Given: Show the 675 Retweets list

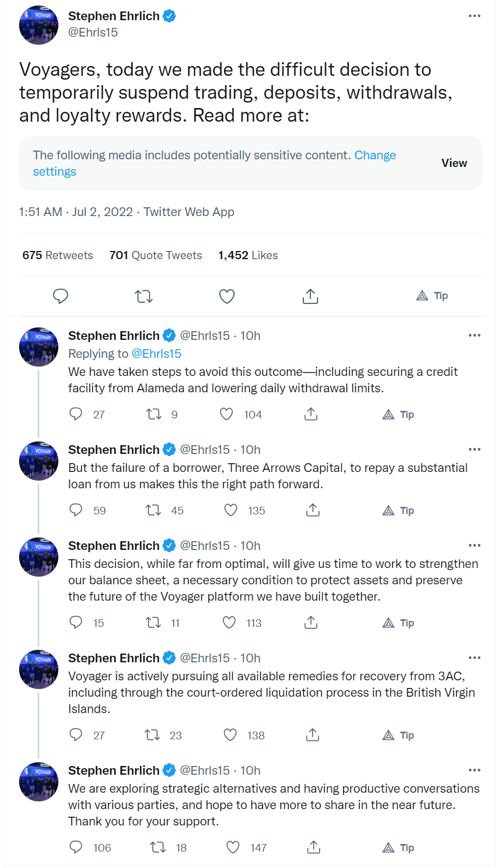Looking at the screenshot, I should [x=58, y=255].
